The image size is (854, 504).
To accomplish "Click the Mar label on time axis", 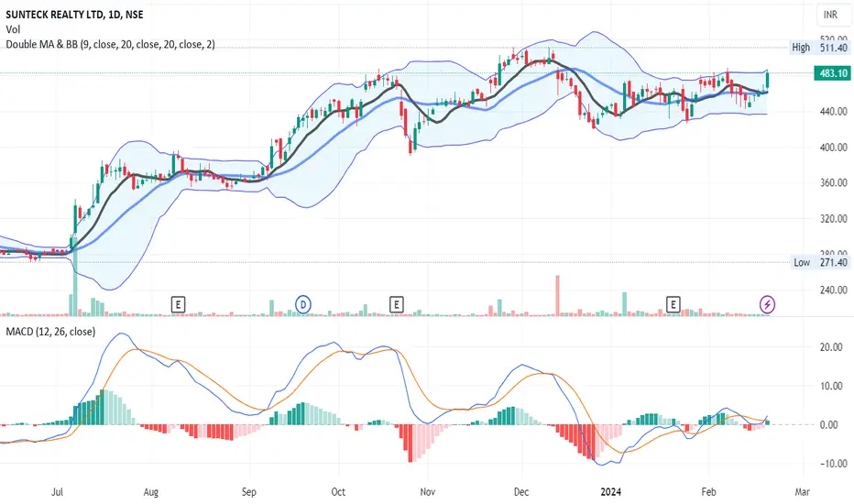I will point(803,492).
